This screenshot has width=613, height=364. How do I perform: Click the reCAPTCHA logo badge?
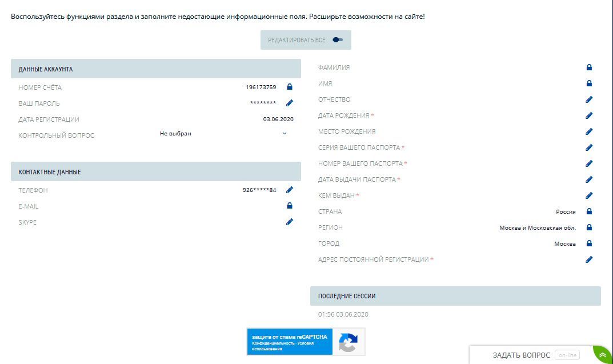(x=348, y=342)
